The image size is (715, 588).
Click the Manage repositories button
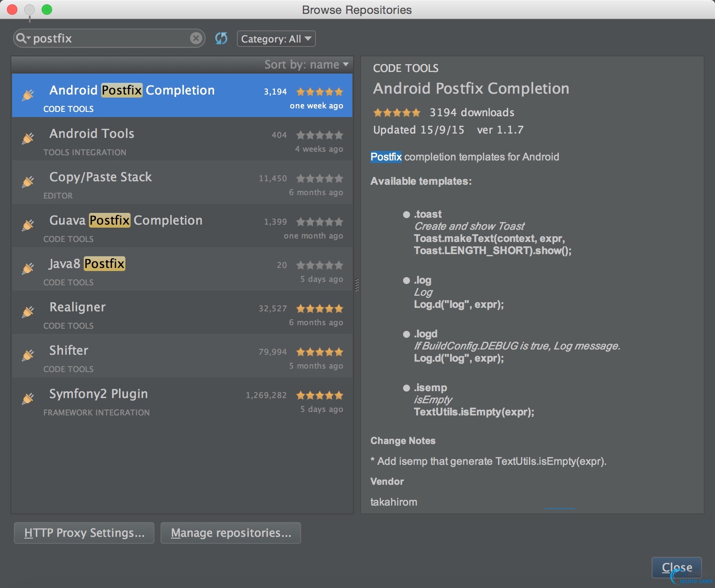[231, 533]
